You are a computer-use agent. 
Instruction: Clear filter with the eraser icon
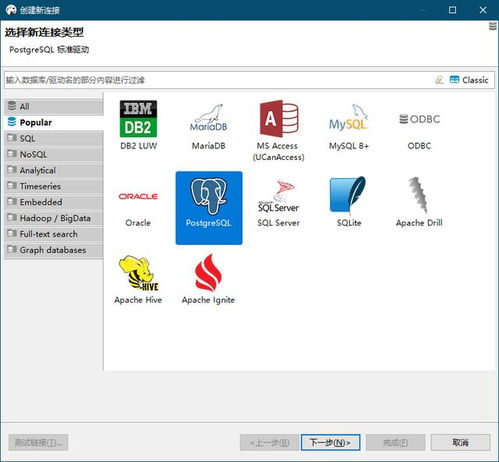(440, 80)
